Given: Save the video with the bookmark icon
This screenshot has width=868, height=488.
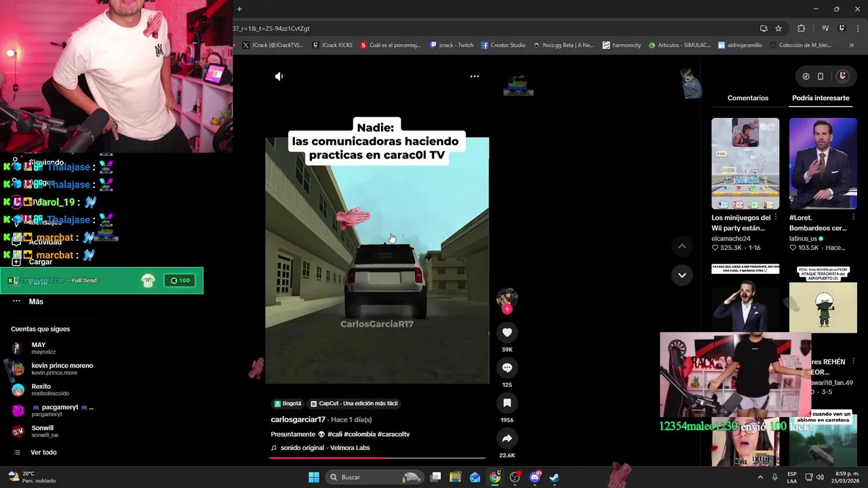Looking at the screenshot, I should point(507,403).
